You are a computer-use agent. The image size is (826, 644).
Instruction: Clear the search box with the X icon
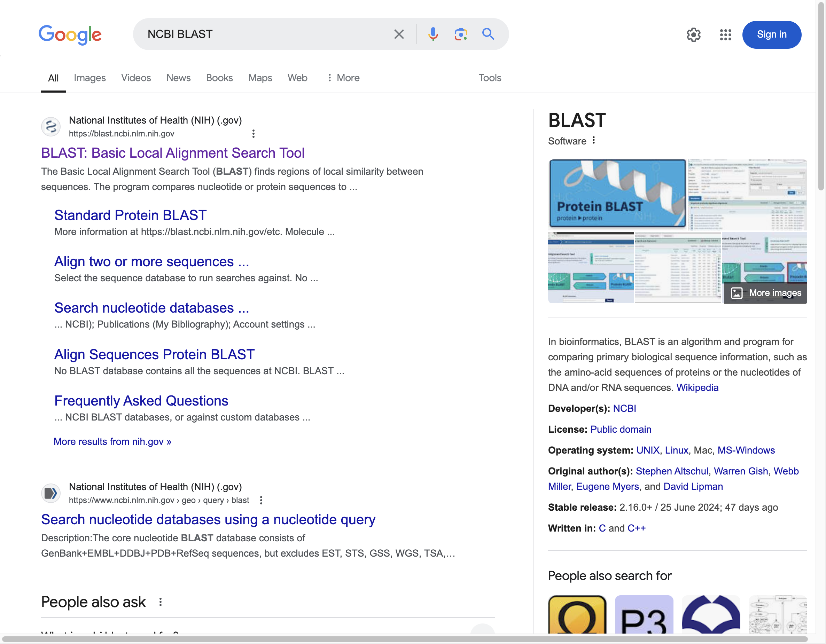click(x=399, y=34)
